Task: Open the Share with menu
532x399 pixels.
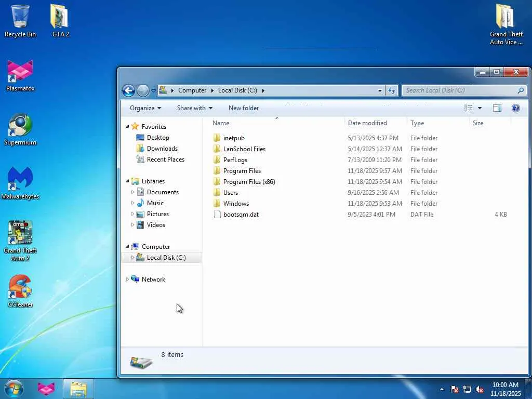Action: click(195, 108)
